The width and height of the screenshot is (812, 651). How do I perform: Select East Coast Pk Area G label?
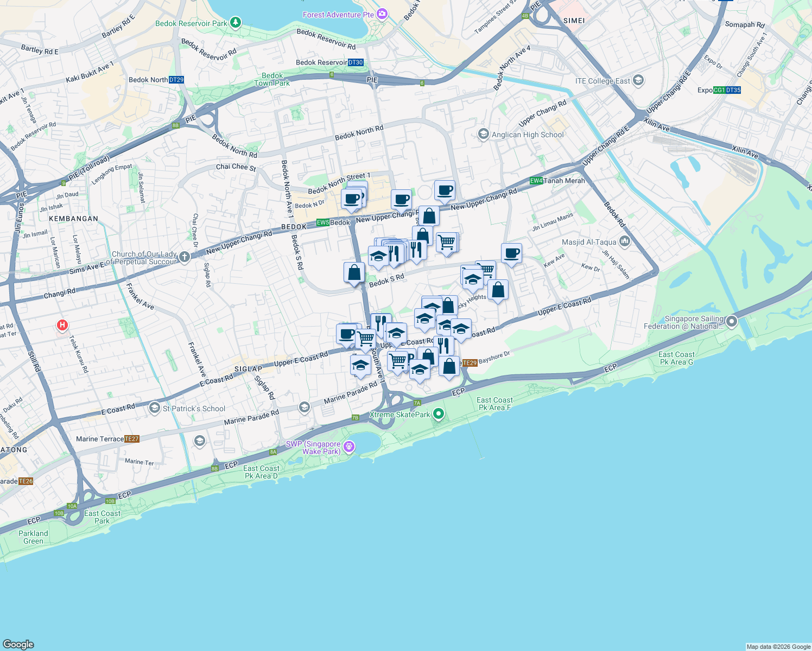(676, 358)
